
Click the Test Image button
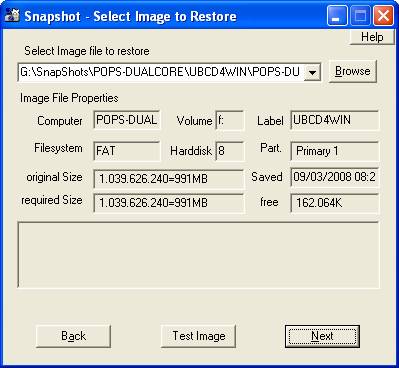(x=199, y=336)
